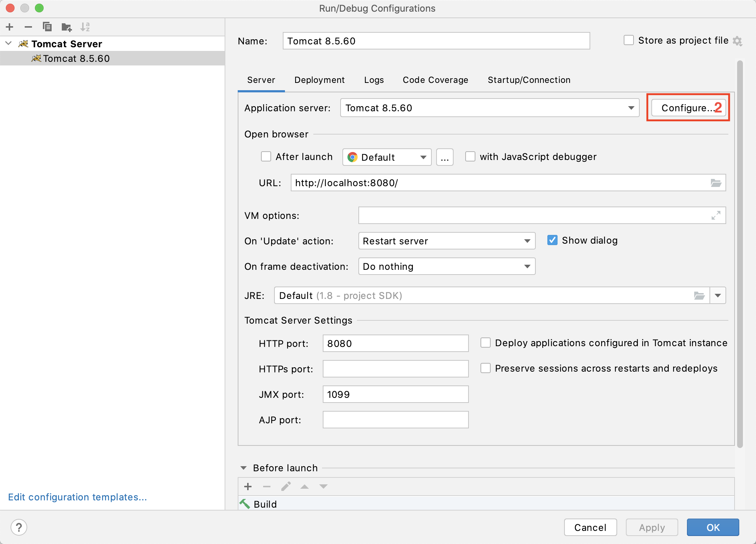
Task: Enable Preserve sessions across restarts and redeploys
Action: tap(486, 368)
